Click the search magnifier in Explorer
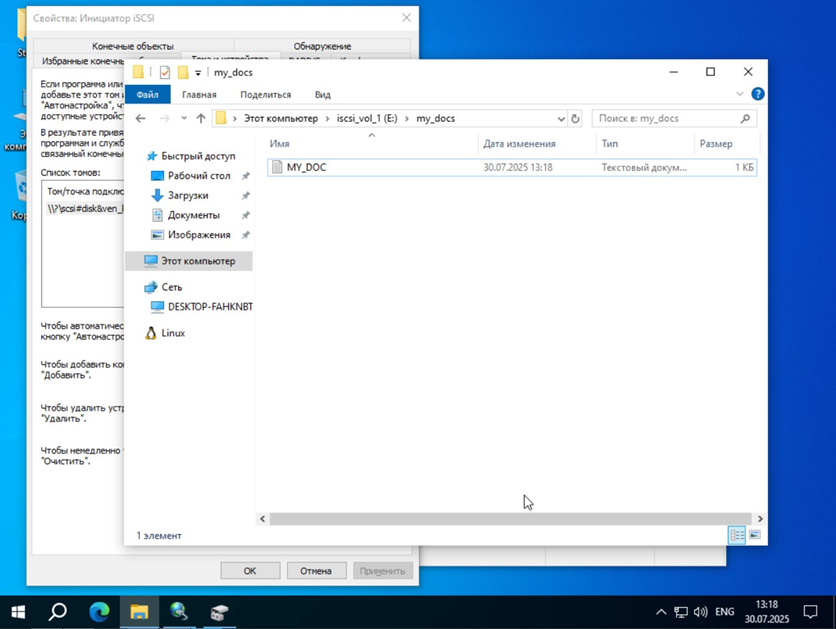 click(745, 118)
